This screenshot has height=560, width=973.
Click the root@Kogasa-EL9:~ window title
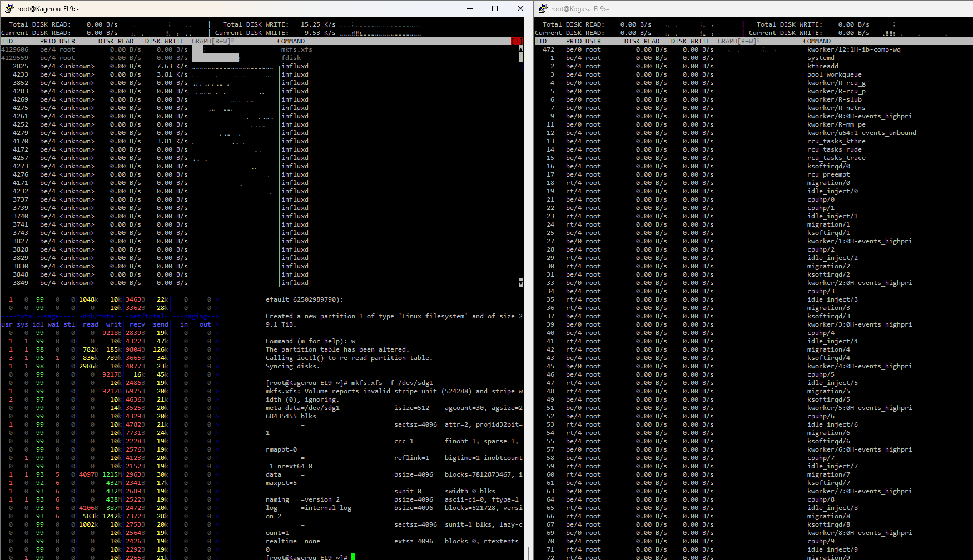click(580, 9)
